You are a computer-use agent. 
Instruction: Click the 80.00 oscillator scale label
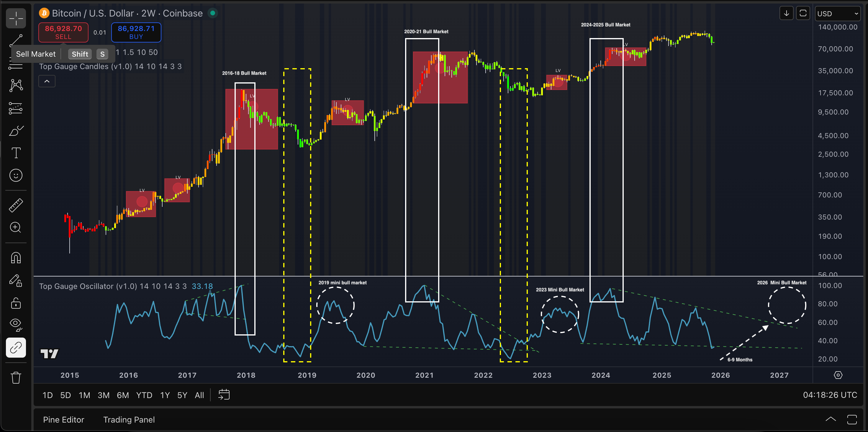pos(828,304)
